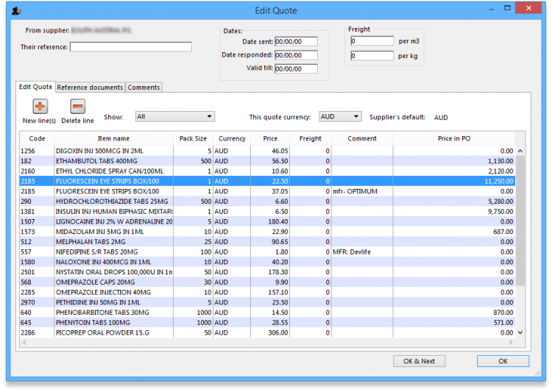Close the Edit Quote window

(527, 8)
